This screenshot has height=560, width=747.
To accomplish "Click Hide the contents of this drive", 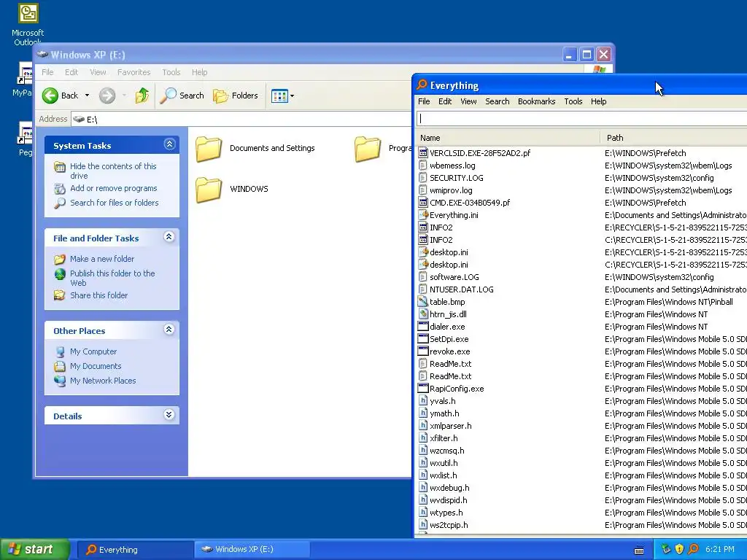I will 113,171.
